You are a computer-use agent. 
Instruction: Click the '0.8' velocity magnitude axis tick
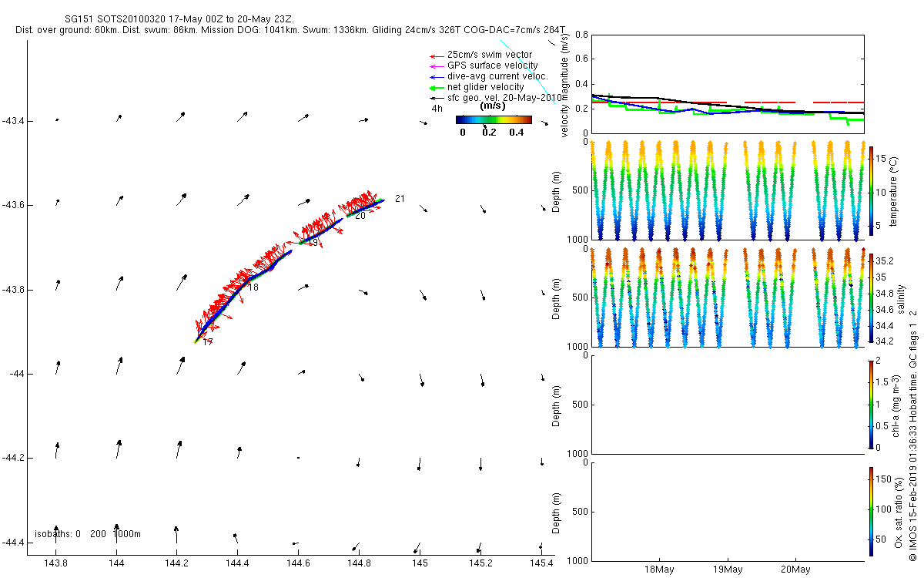pyautogui.click(x=581, y=35)
